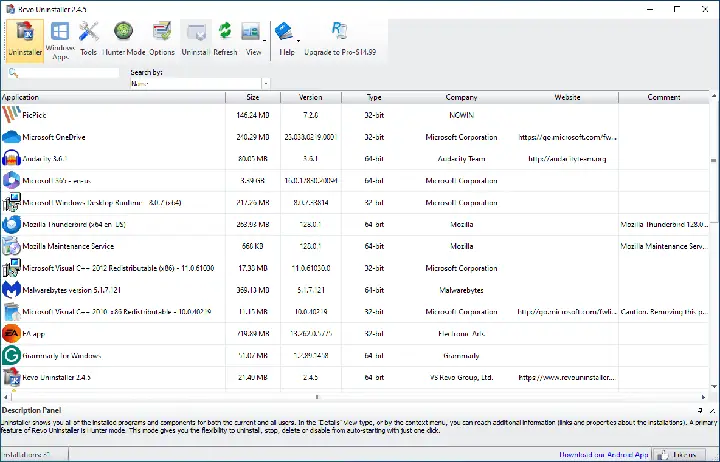Select the PicPick row name
720x462 pixels.
coord(34,115)
